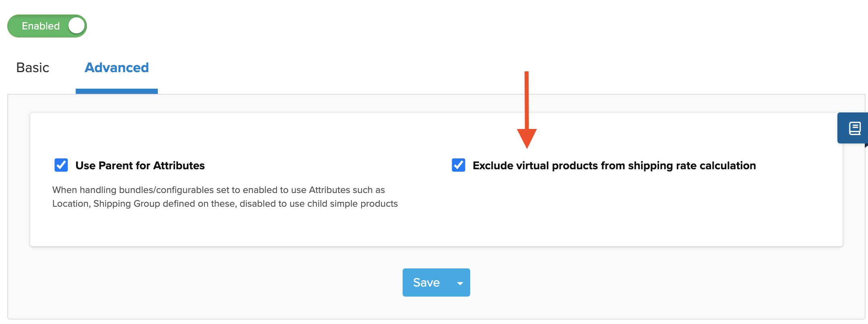This screenshot has height=324, width=868.
Task: Click the word 'Save' on the blue button
Action: [x=426, y=283]
